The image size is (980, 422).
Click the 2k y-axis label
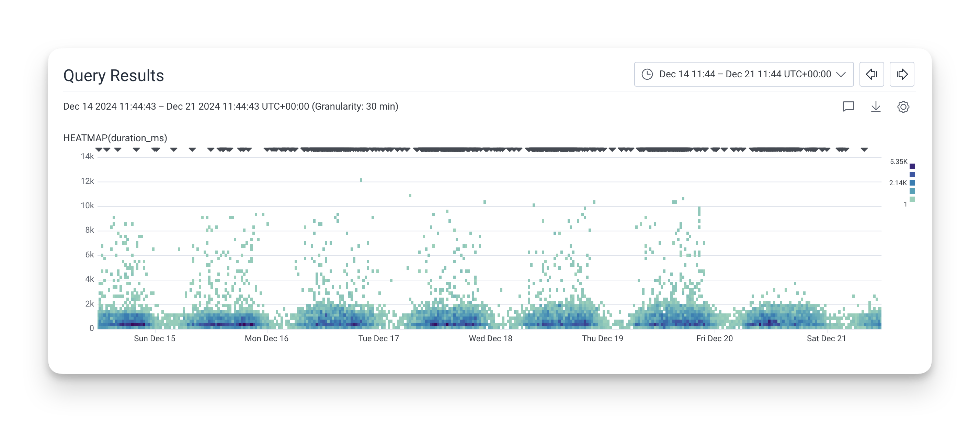pos(89,304)
